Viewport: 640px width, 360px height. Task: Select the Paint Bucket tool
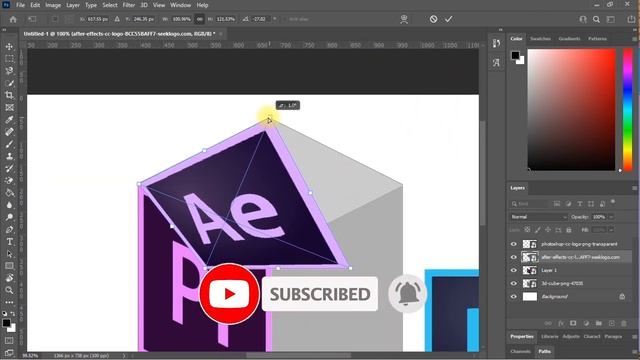[x=9, y=193]
